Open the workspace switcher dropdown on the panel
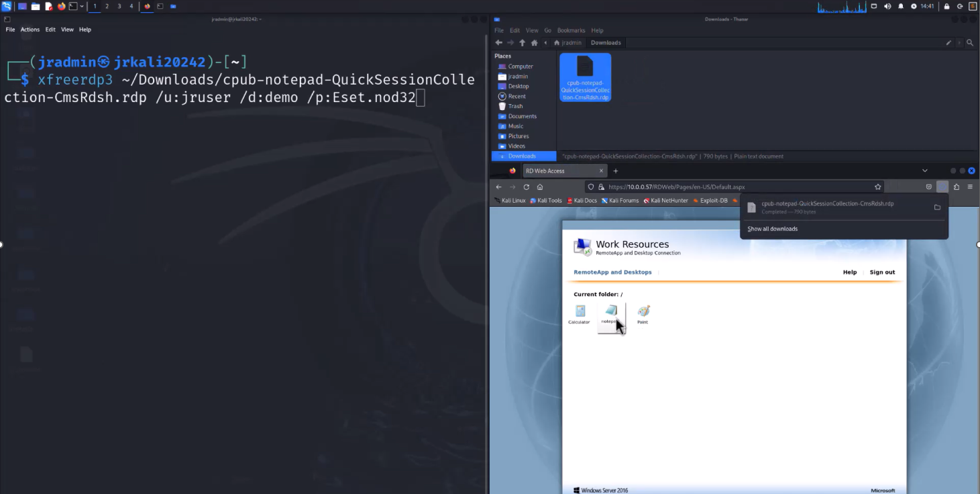The height and width of the screenshot is (494, 980). click(x=81, y=6)
